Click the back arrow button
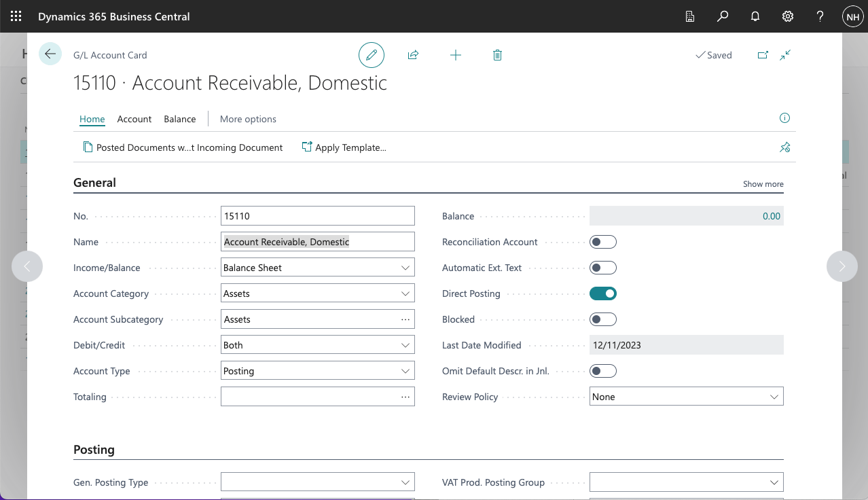This screenshot has width=868, height=500. pos(50,54)
